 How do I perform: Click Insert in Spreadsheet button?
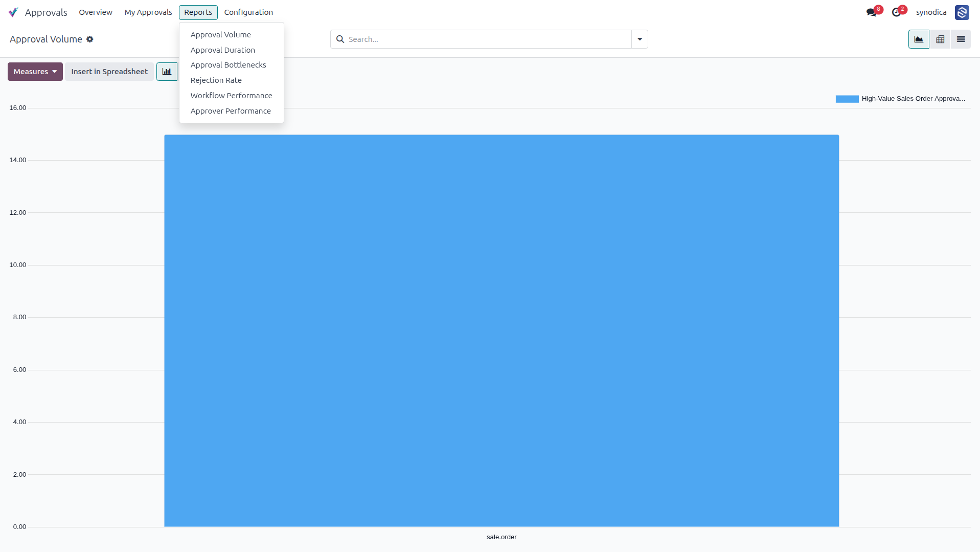[109, 72]
